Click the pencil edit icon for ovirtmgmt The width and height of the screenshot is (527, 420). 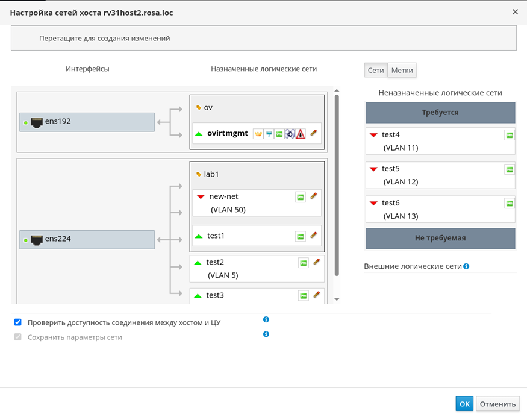313,133
